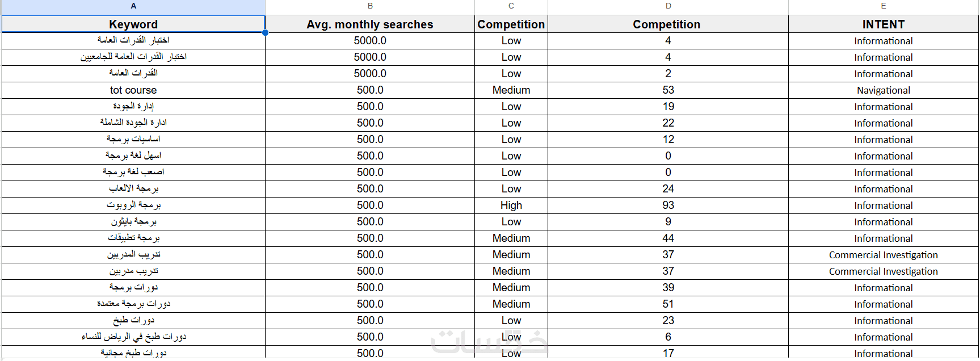Select the INTENT header cell
The width and height of the screenshot is (980, 361).
pyautogui.click(x=883, y=24)
